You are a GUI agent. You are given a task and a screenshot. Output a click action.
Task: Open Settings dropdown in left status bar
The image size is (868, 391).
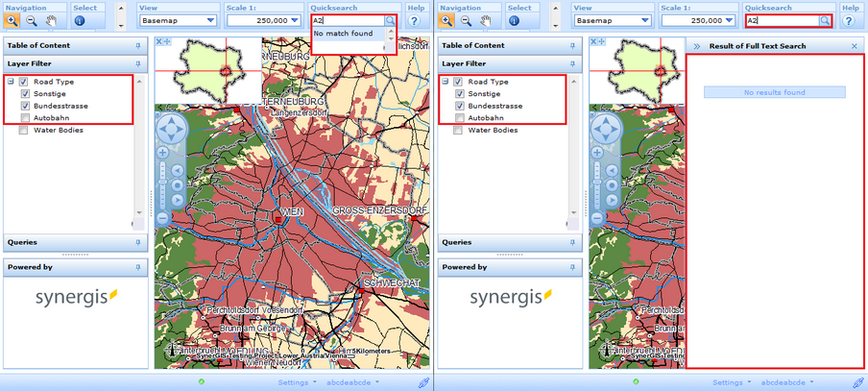pos(298,382)
